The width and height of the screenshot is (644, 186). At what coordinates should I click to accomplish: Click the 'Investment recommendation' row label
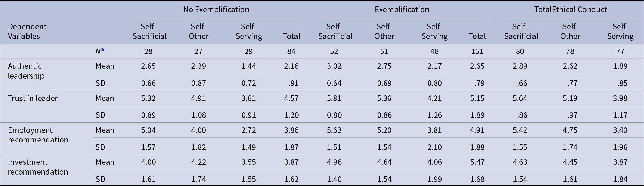coord(38,167)
